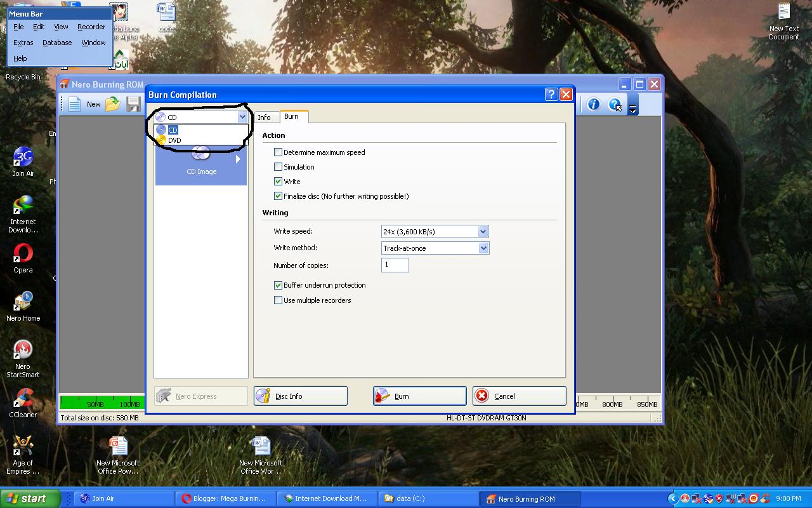Click the Disc Info button
The height and width of the screenshot is (508, 812).
click(x=301, y=396)
